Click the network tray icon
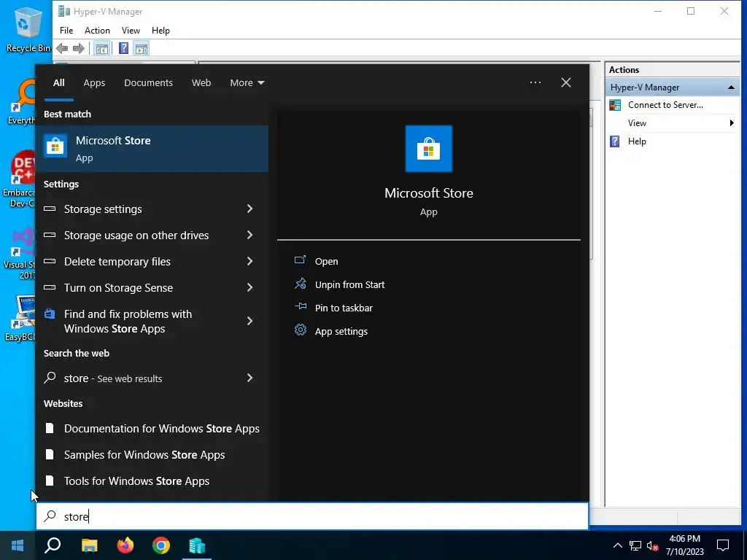This screenshot has width=747, height=560. (635, 545)
